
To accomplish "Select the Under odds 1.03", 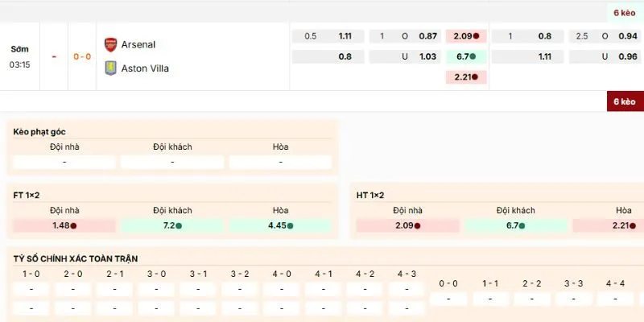I will click(x=428, y=57).
